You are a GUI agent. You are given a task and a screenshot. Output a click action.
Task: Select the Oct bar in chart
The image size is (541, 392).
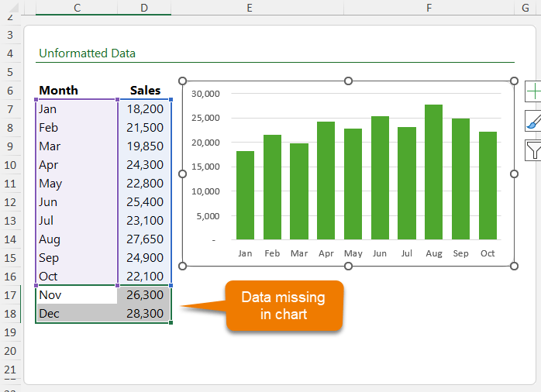[x=488, y=185]
